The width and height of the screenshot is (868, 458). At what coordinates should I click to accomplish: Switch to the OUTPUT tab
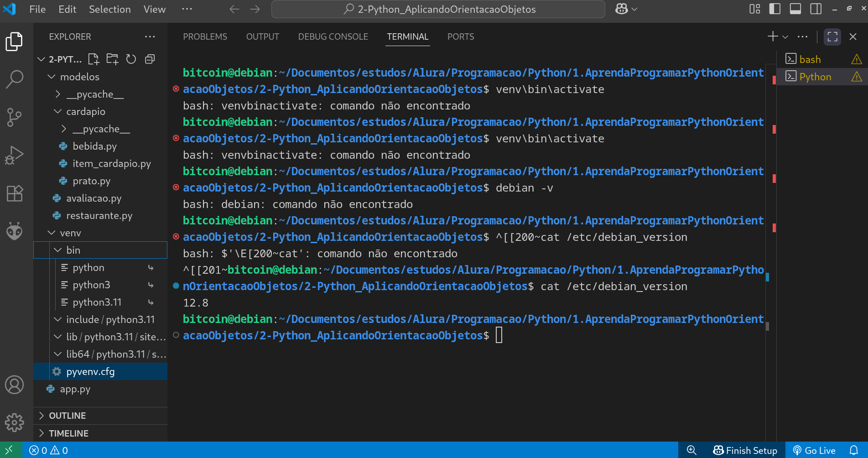point(262,36)
